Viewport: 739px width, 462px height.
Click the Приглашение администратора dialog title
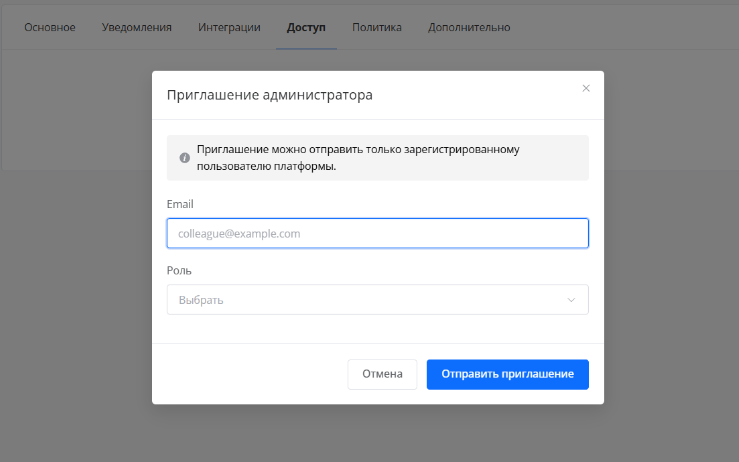tap(269, 96)
